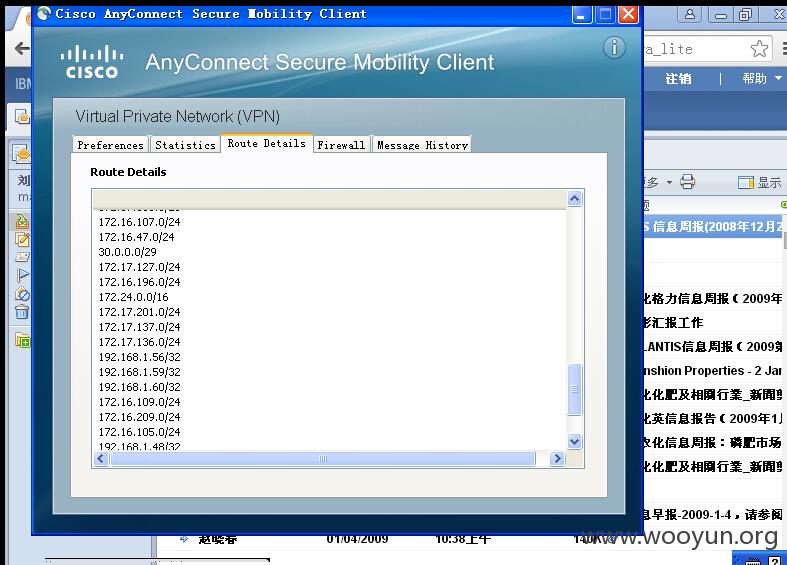Viewport: 787px width, 565px height.
Task: Close the Cisco AnyConnect window
Action: (628, 14)
